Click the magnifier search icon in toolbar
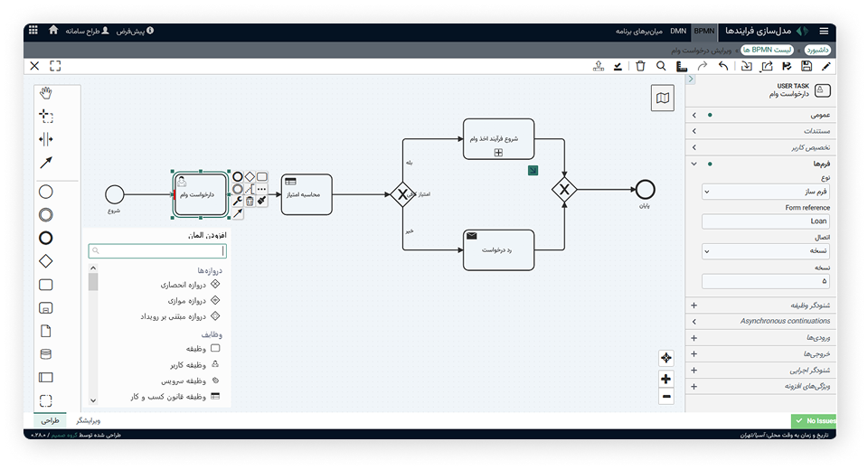 pyautogui.click(x=661, y=66)
